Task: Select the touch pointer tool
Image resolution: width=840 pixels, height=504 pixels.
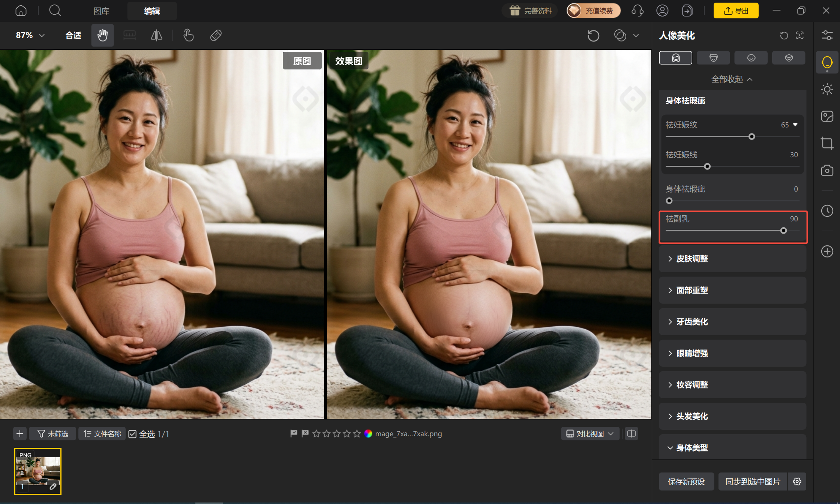Action: coord(188,35)
